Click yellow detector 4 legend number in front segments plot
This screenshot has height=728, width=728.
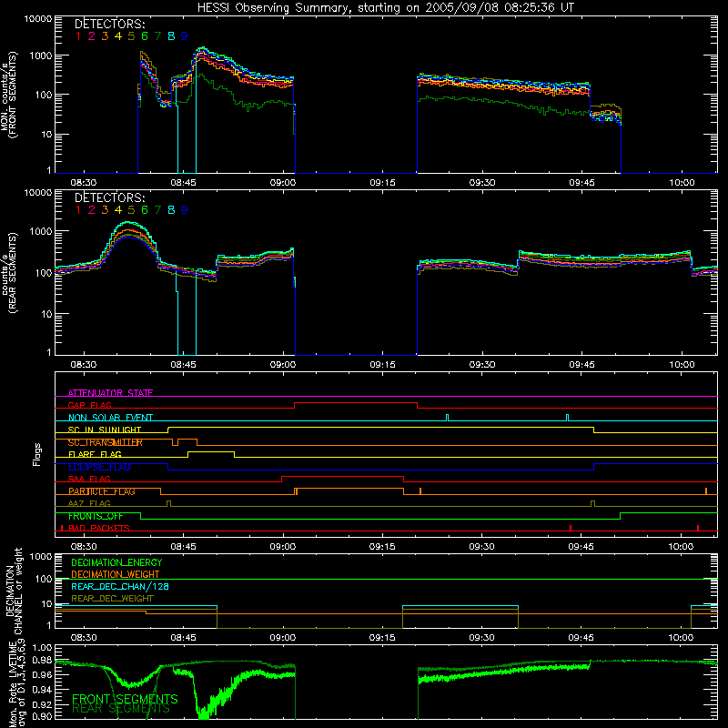pyautogui.click(x=118, y=36)
